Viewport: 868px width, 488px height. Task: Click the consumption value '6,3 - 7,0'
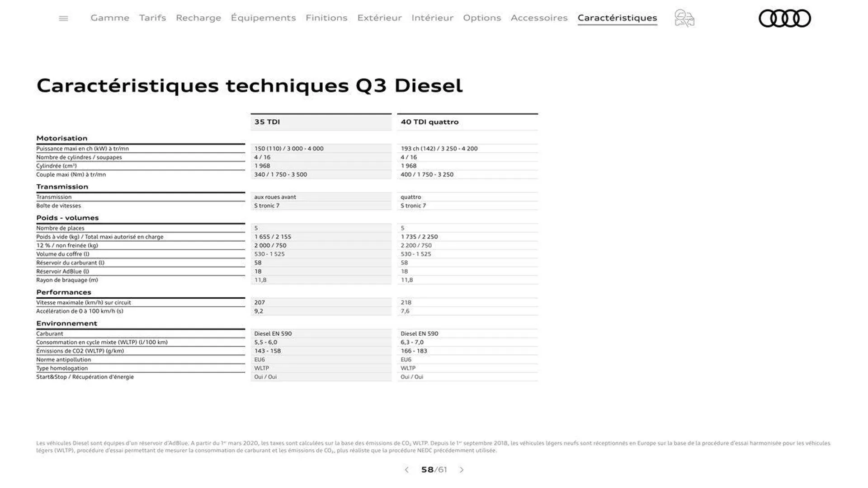pyautogui.click(x=412, y=343)
